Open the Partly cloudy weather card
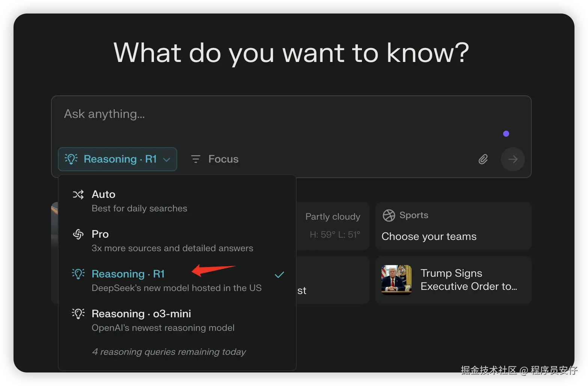The height and width of the screenshot is (386, 588). (x=333, y=226)
